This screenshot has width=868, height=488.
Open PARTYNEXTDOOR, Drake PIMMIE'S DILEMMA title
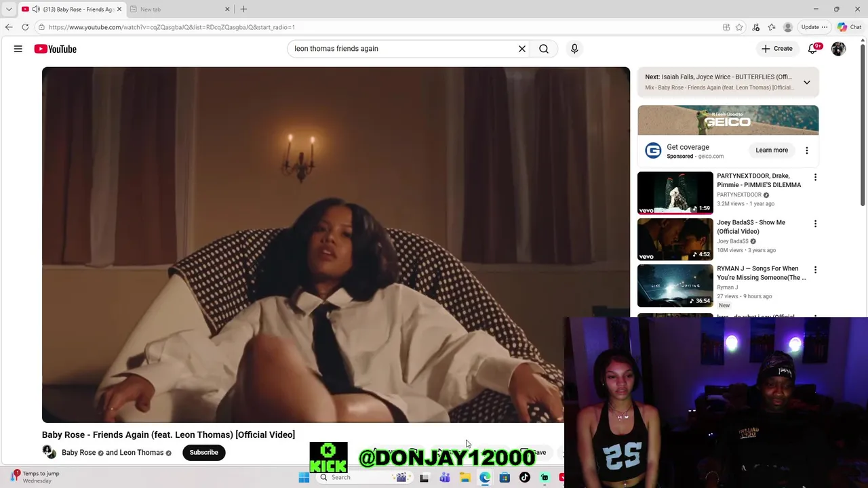pos(759,180)
